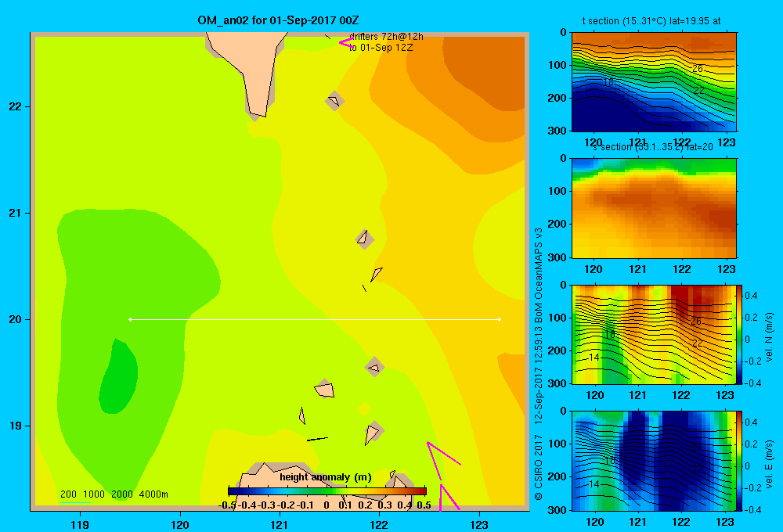This screenshot has height=532, width=783.
Task: Click longitude label 119 on the main map
Action: point(80,524)
